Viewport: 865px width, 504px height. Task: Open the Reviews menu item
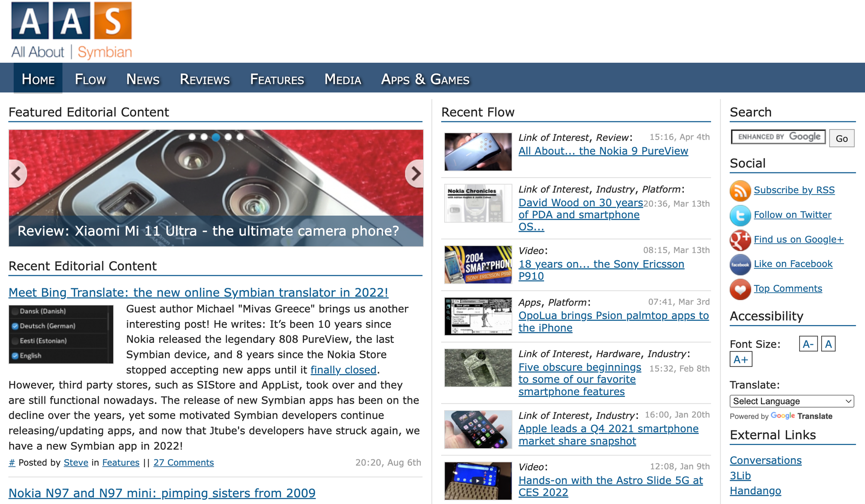pos(205,79)
